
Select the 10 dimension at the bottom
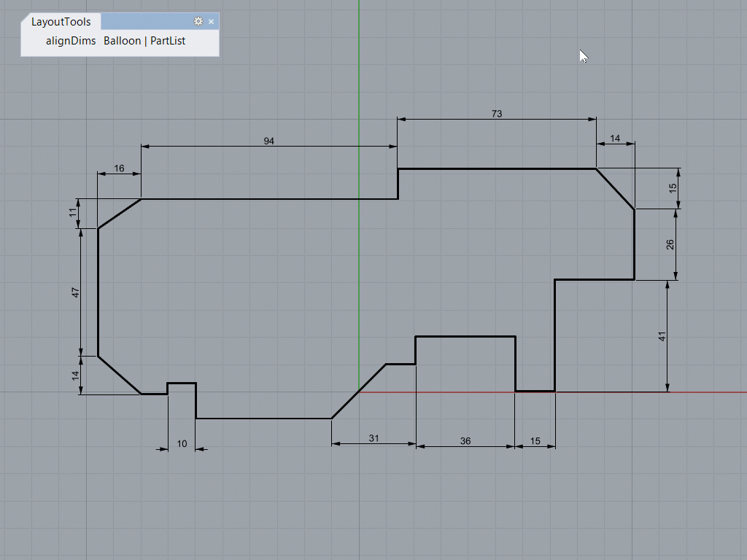[x=182, y=444]
